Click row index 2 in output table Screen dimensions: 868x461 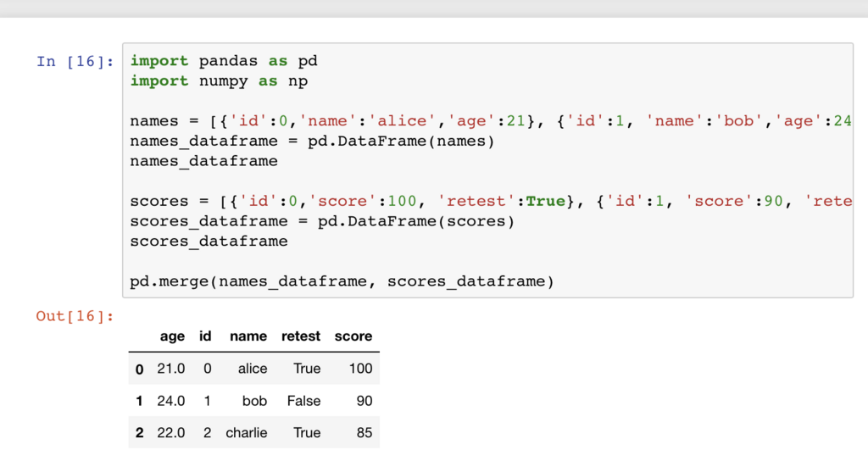140,433
